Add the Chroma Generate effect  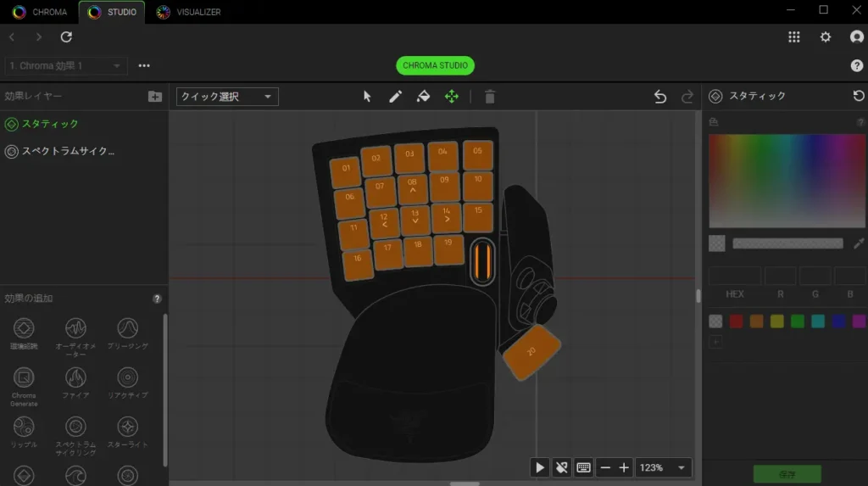pyautogui.click(x=24, y=386)
